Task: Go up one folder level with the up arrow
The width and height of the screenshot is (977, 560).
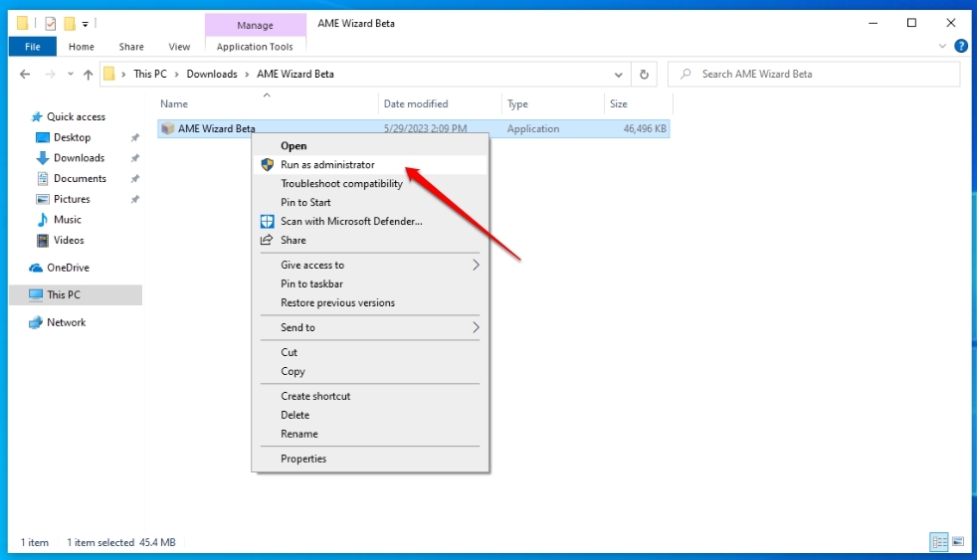Action: click(x=88, y=75)
